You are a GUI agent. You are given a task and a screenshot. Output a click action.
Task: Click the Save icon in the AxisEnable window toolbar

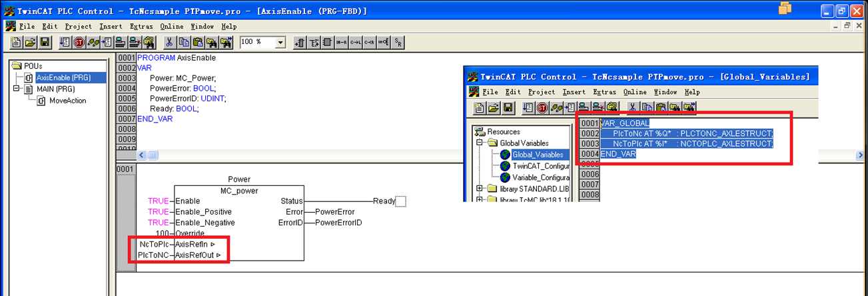click(x=45, y=42)
